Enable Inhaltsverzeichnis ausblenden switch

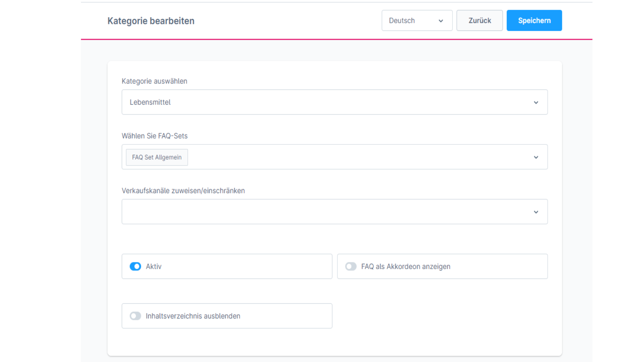click(136, 316)
